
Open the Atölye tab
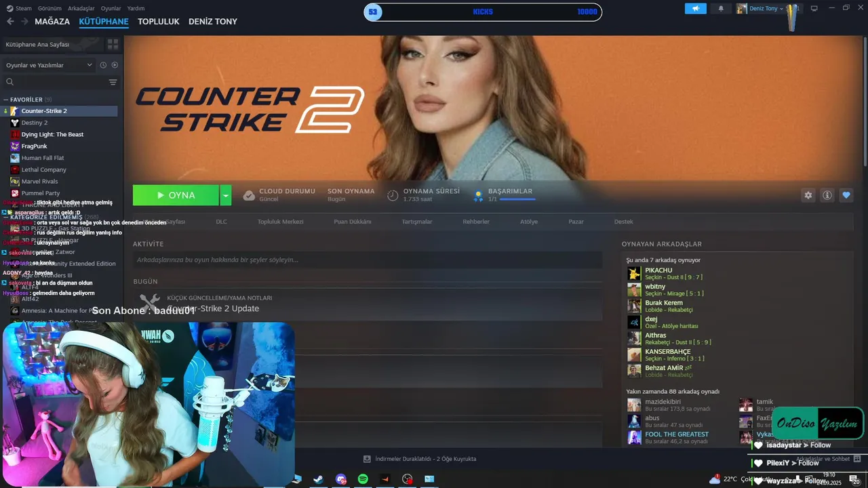point(529,222)
